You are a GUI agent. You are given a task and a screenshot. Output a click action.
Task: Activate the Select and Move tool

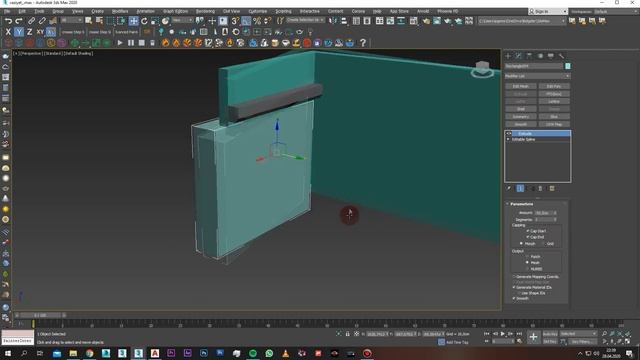133,21
